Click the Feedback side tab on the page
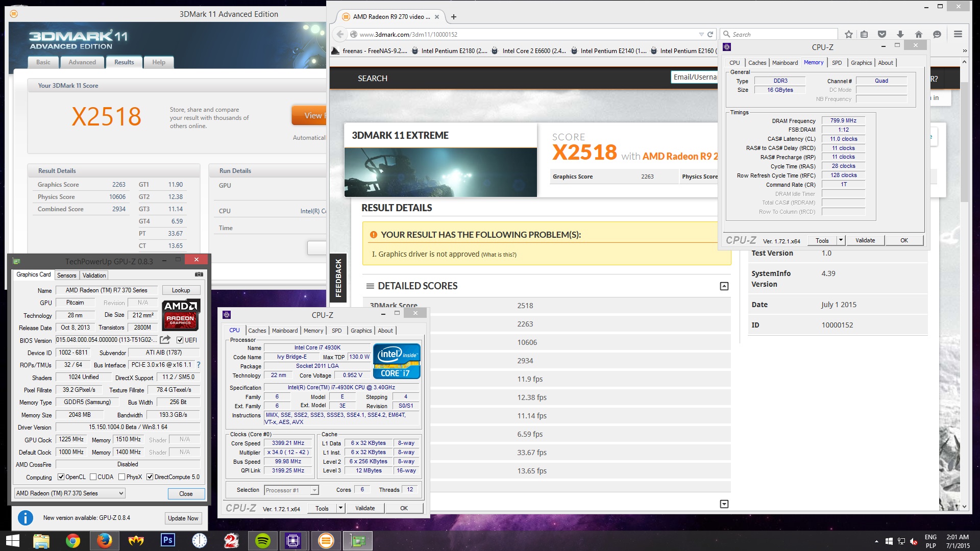Viewport: 980px width, 551px height. coord(338,278)
